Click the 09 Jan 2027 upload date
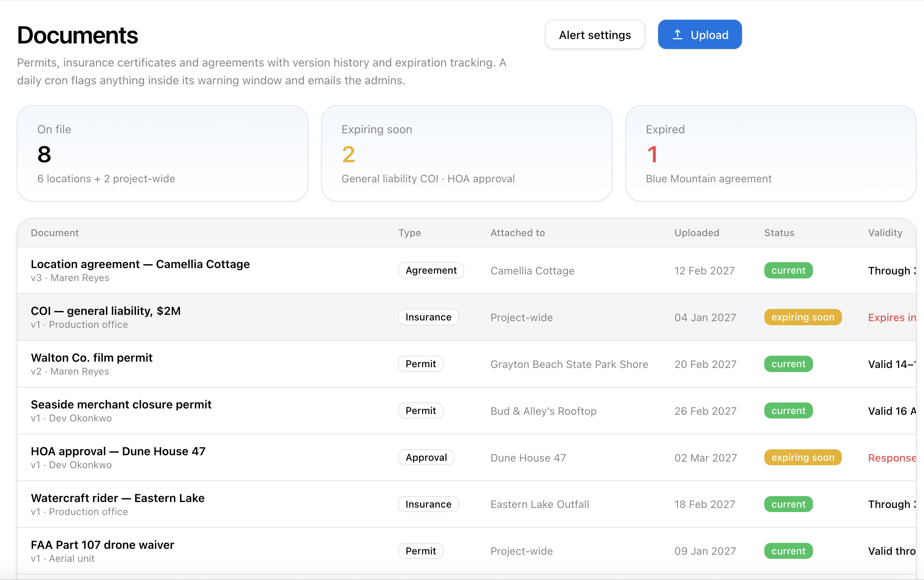 click(705, 551)
